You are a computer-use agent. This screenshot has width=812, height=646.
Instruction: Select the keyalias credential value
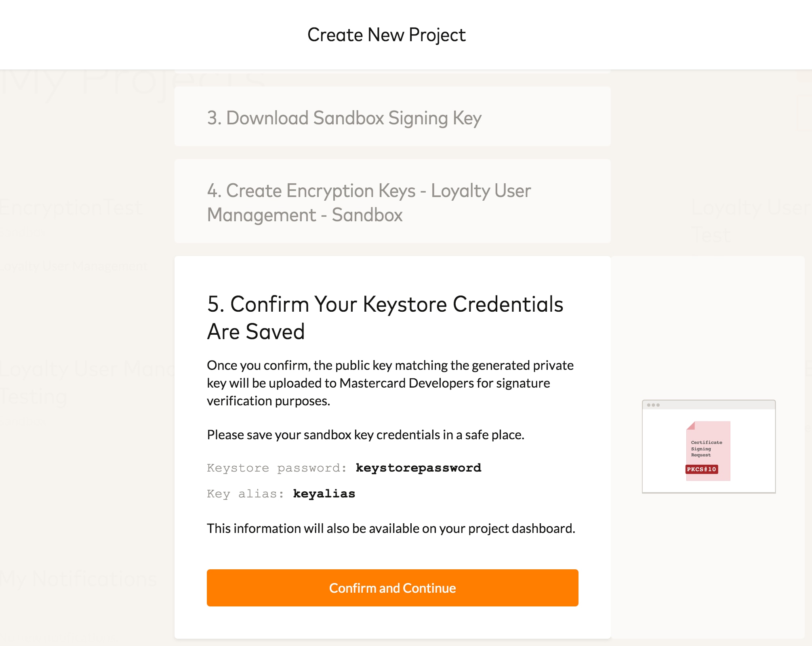(x=324, y=493)
